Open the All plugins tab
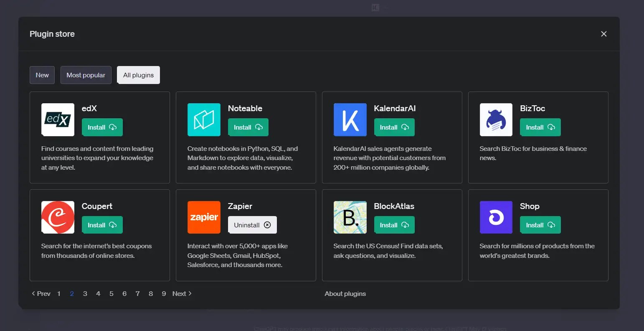 [x=138, y=75]
